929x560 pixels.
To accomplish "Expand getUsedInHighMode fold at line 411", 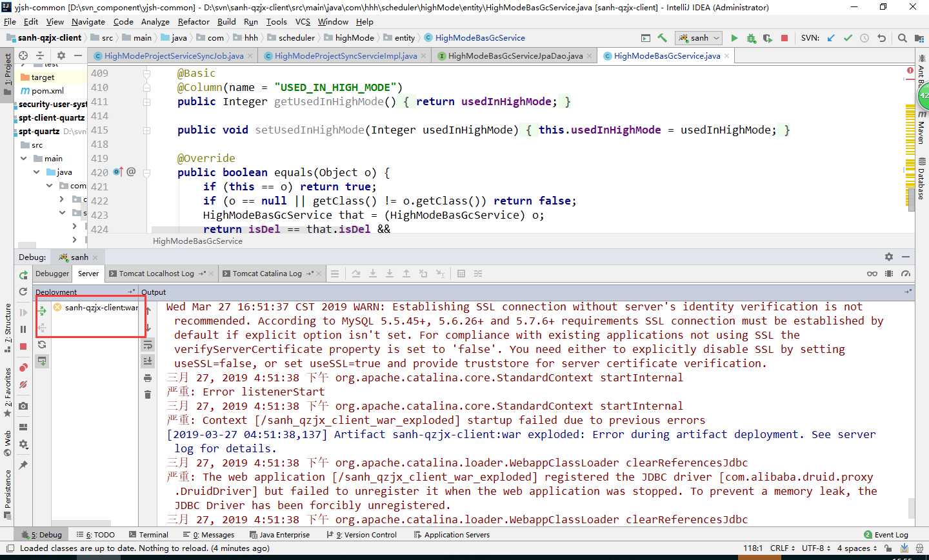I will pos(147,101).
